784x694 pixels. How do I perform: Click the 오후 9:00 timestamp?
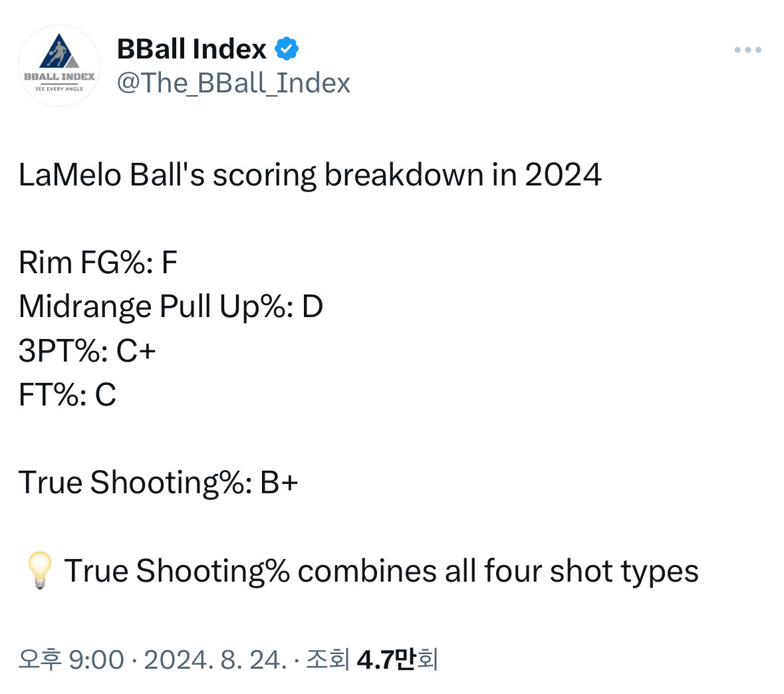click(x=71, y=660)
